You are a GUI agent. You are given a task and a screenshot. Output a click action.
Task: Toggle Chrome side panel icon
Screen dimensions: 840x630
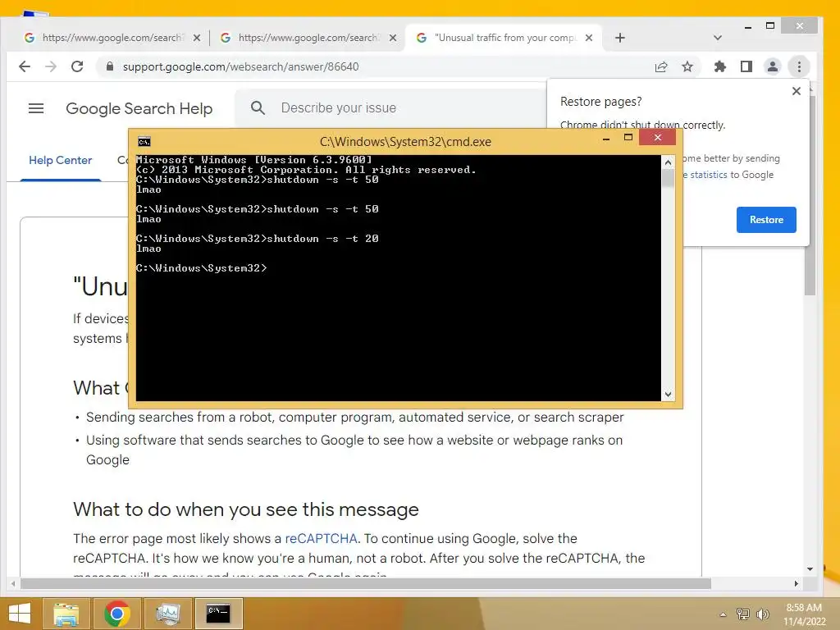coord(746,66)
